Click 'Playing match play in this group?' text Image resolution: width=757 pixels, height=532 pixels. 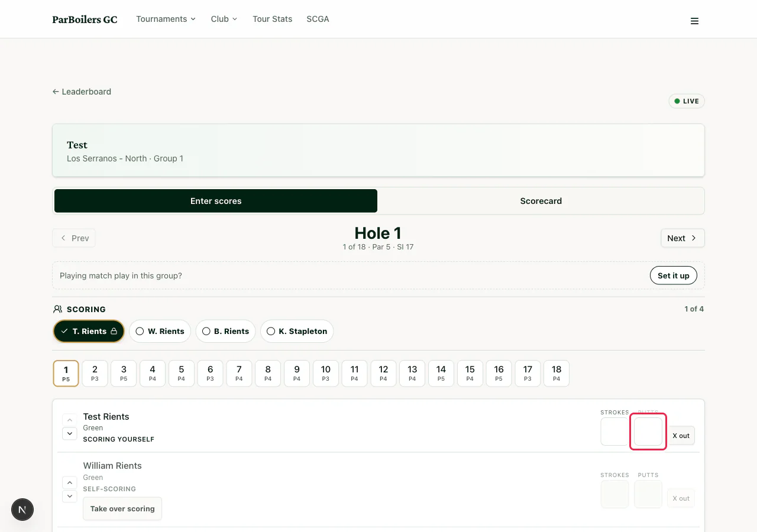point(121,275)
